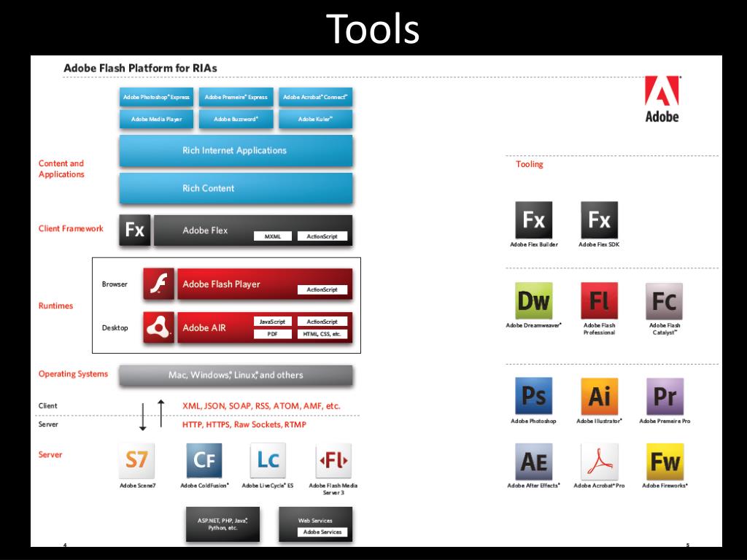Click the red Server section label
This screenshot has height=560, width=747.
pos(50,454)
